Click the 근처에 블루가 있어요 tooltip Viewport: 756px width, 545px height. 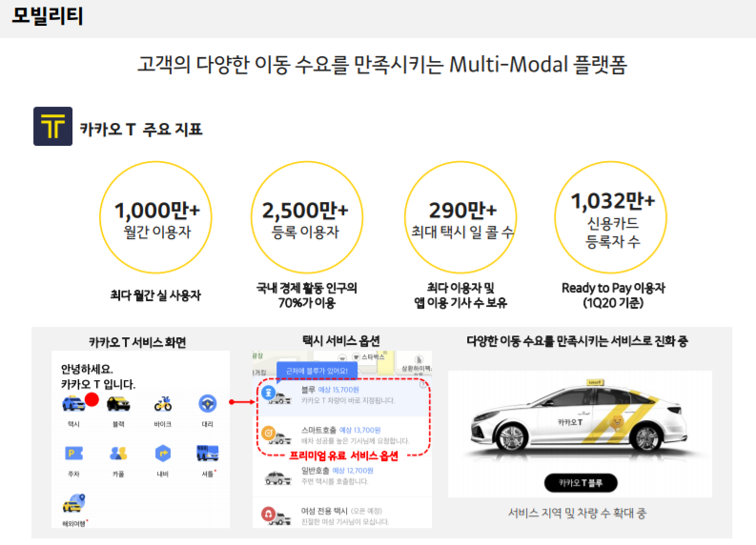coord(317,371)
